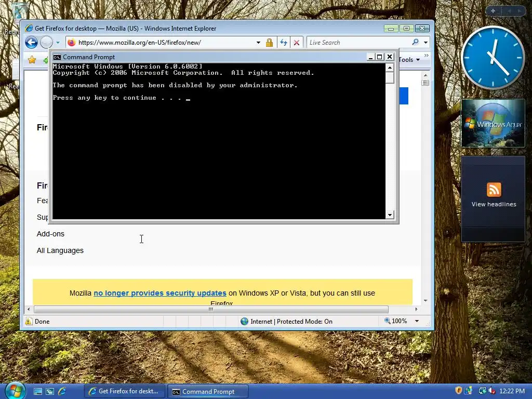
Task: Click the IE horizontal scrollbar thumb
Action: point(211,309)
